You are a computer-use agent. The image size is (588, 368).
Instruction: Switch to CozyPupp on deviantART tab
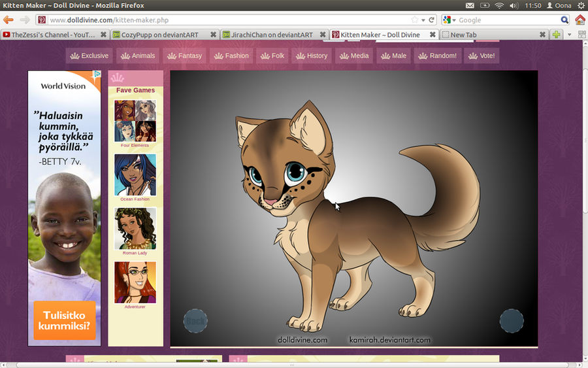pyautogui.click(x=165, y=35)
